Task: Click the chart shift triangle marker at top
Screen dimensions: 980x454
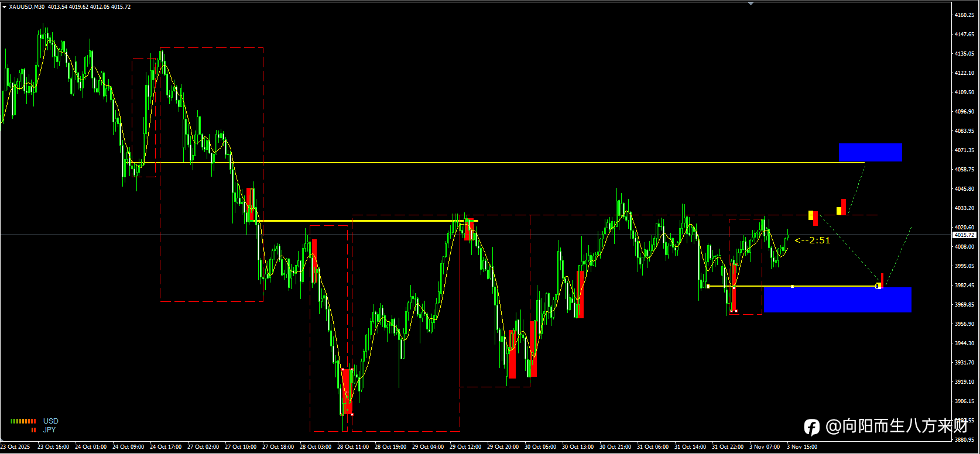Action: coord(751,4)
